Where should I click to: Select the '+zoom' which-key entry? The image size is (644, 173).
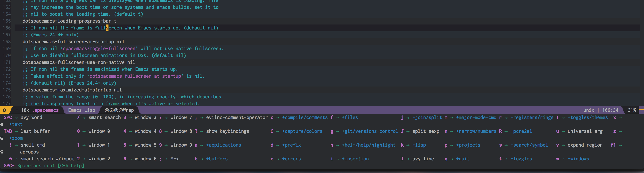point(16,138)
